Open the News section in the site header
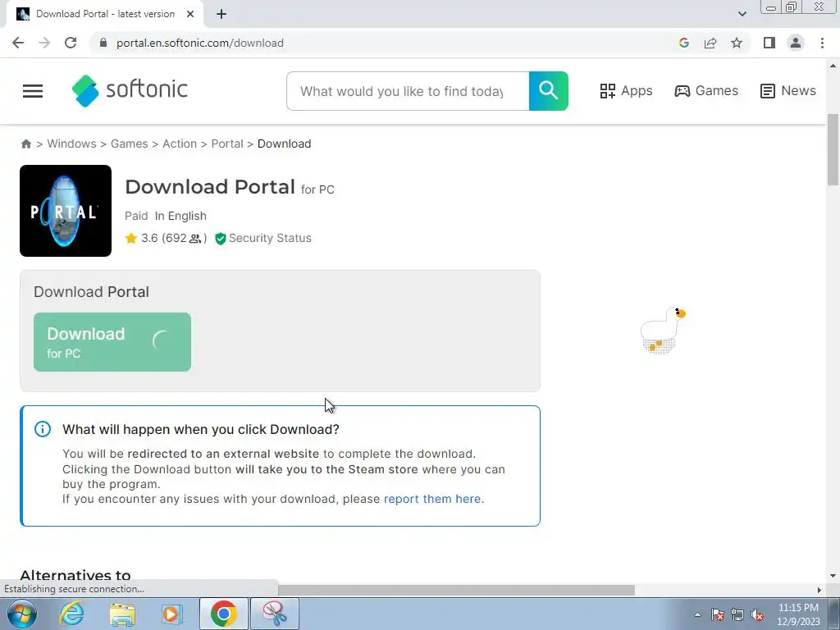This screenshot has height=630, width=840. point(788,90)
